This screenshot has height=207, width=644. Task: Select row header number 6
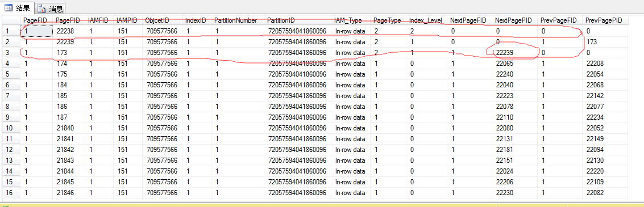[x=11, y=85]
